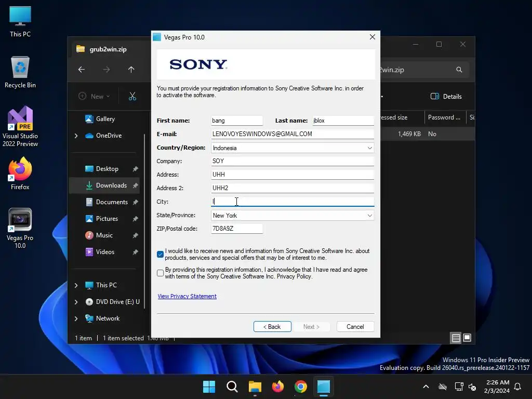Open the Windows Start menu
The width and height of the screenshot is (532, 399).
click(x=209, y=387)
